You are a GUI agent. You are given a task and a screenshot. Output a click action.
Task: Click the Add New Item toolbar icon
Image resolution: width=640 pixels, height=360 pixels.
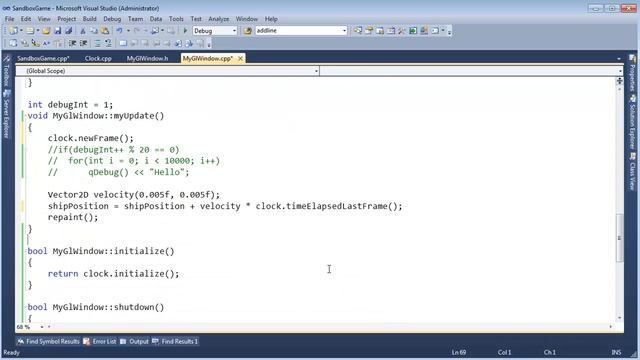(30, 31)
